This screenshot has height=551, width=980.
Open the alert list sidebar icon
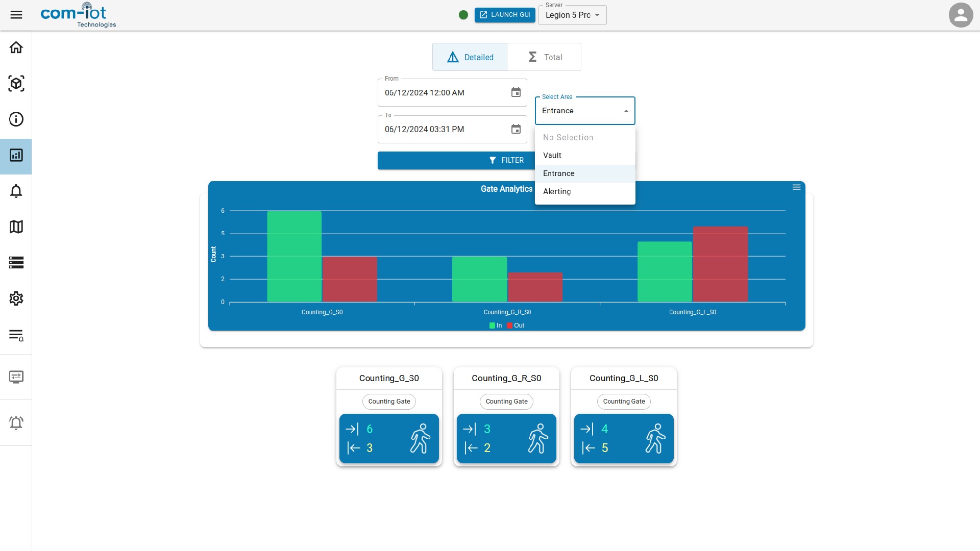pos(16,335)
